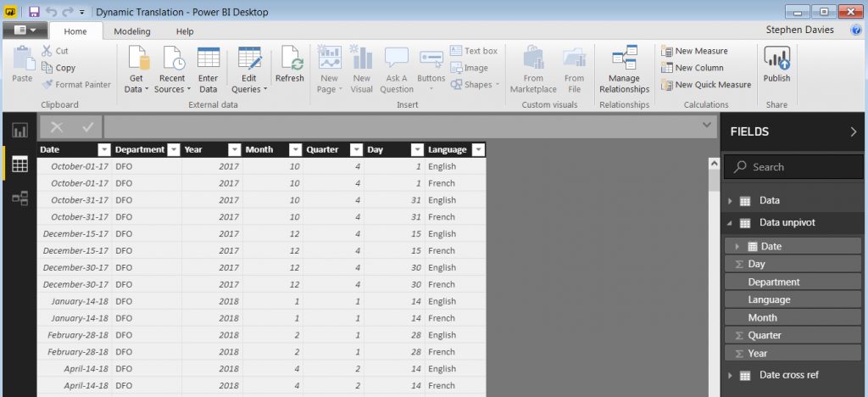Switch to Report view in sidebar
Image resolution: width=868 pixels, height=397 pixels.
click(19, 131)
